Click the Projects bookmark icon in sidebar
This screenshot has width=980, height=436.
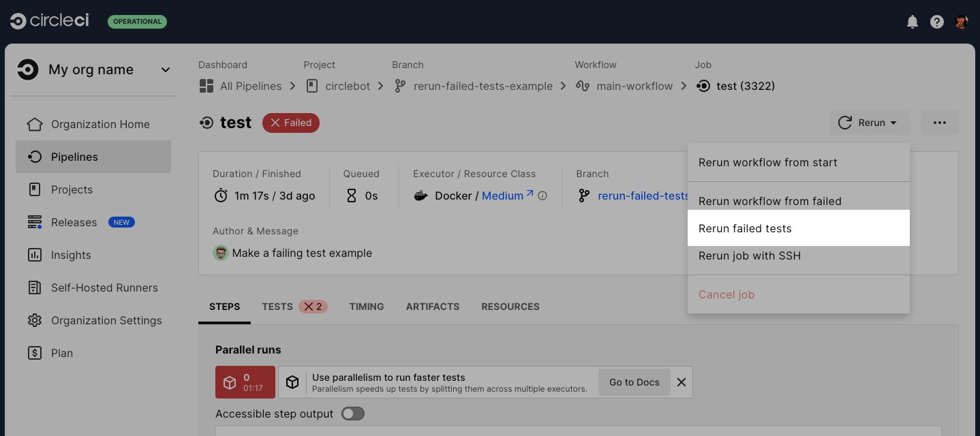point(35,189)
